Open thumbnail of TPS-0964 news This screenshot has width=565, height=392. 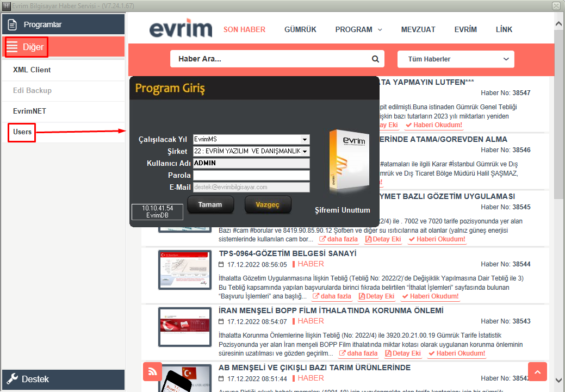pyautogui.click(x=185, y=270)
